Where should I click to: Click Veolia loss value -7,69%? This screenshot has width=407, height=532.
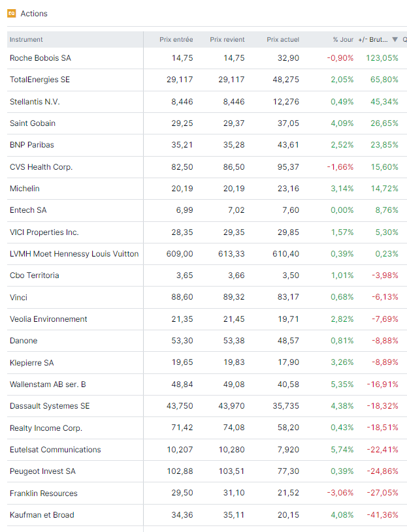pyautogui.click(x=385, y=319)
